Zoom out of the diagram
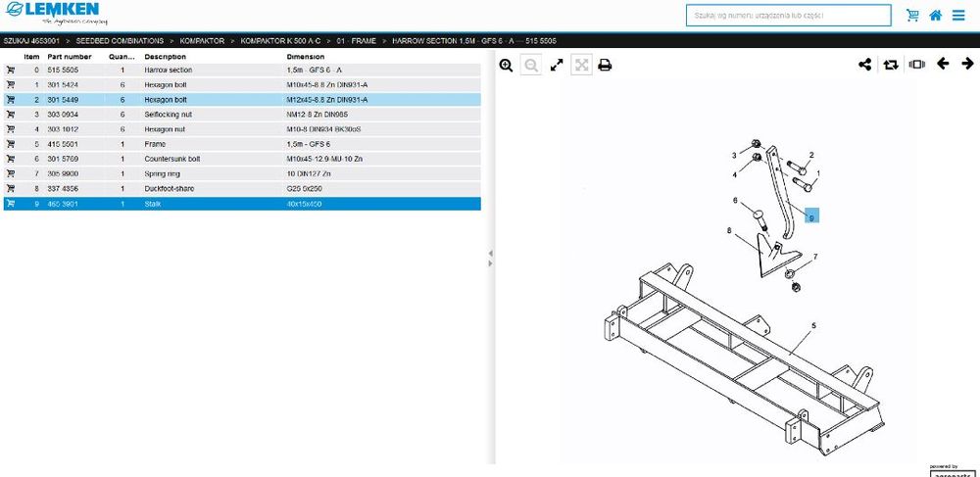The height and width of the screenshot is (477, 980). [x=530, y=65]
